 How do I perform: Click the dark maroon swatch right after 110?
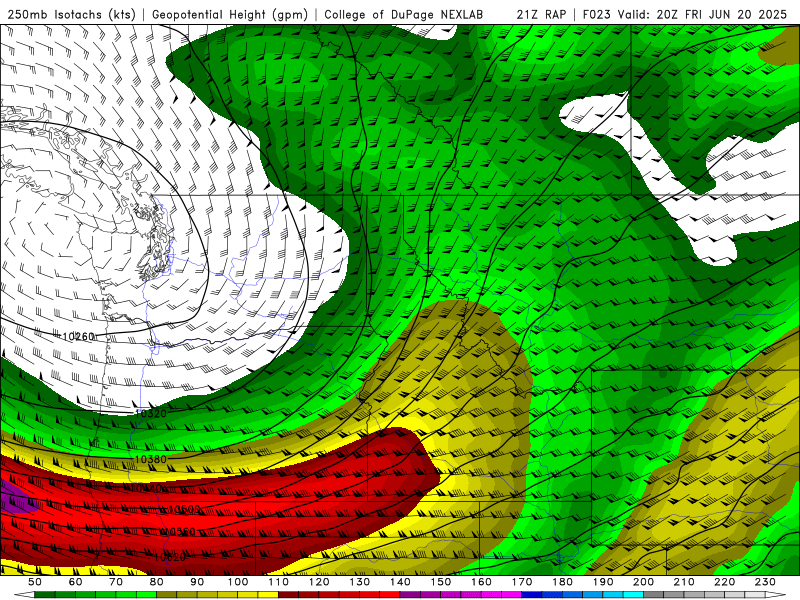288,595
